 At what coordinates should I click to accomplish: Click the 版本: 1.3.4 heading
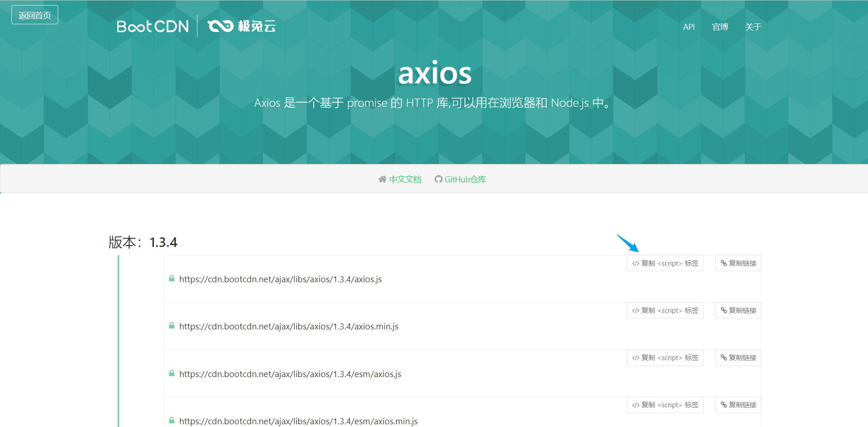click(143, 242)
